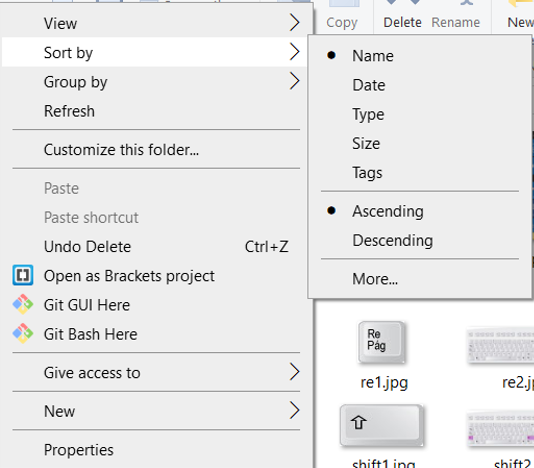This screenshot has height=468, width=534.
Task: Click the Git Bash Here icon
Action: click(x=23, y=333)
